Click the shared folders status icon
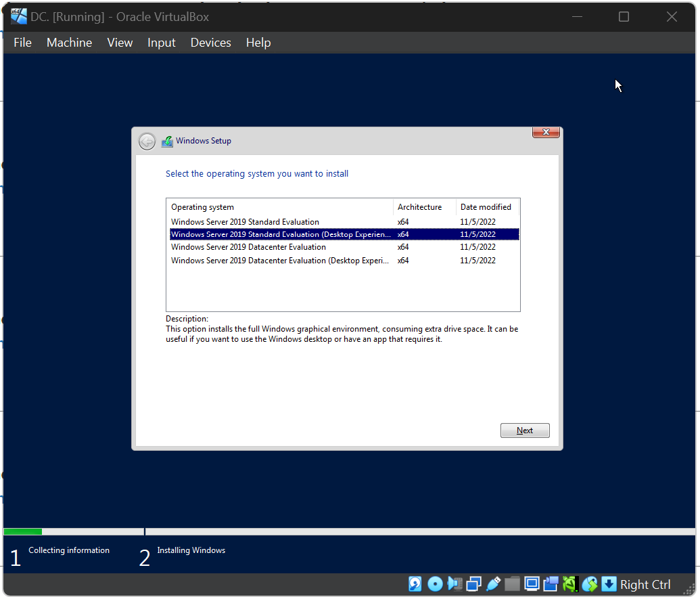 512,583
